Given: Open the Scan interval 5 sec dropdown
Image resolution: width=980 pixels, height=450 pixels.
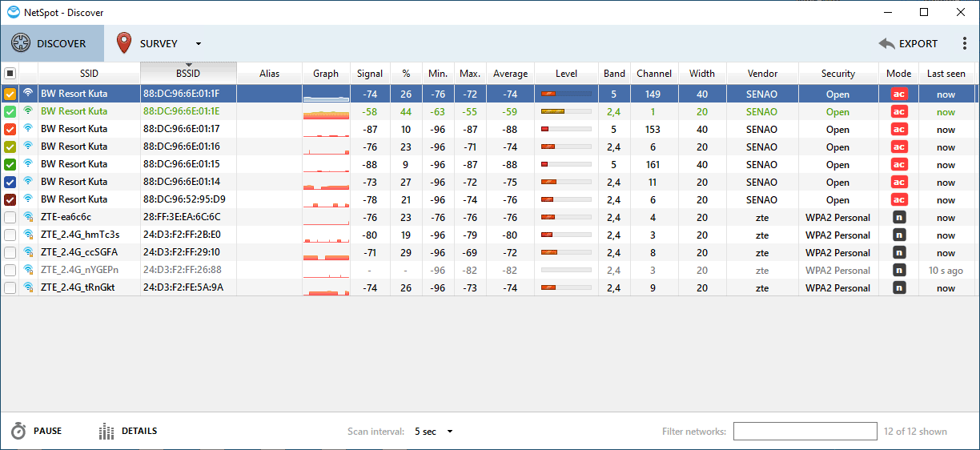Looking at the screenshot, I should [434, 432].
